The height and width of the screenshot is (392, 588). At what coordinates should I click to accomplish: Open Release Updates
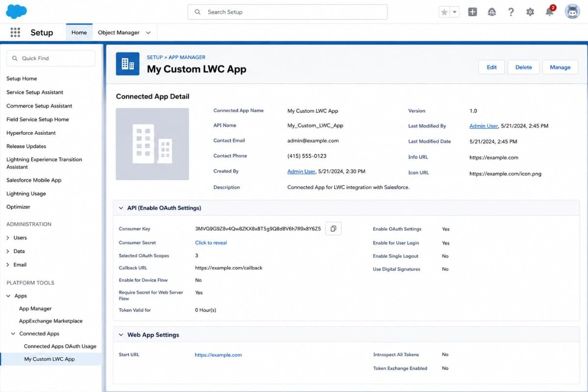coord(26,146)
